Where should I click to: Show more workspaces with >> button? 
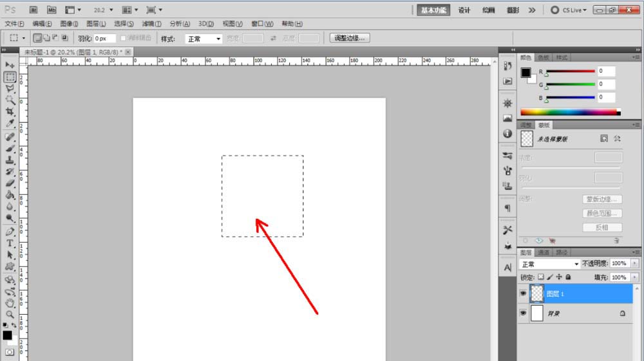(x=533, y=10)
